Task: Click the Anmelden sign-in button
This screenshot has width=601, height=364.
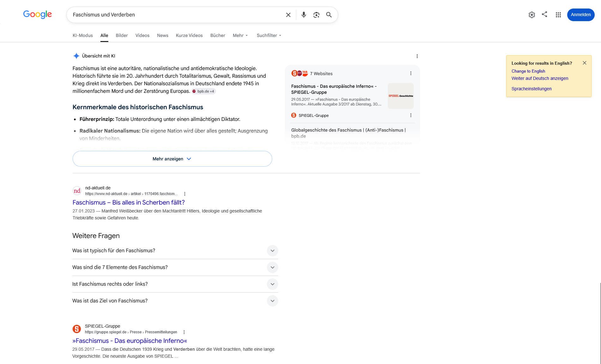Action: pyautogui.click(x=581, y=15)
